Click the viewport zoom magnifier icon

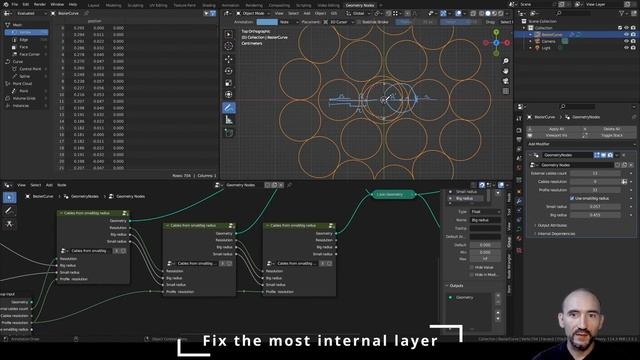(506, 61)
